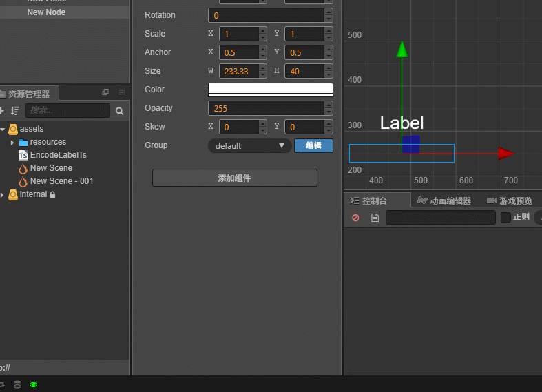Click the clear console icon
The height and width of the screenshot is (392, 542).
355,218
